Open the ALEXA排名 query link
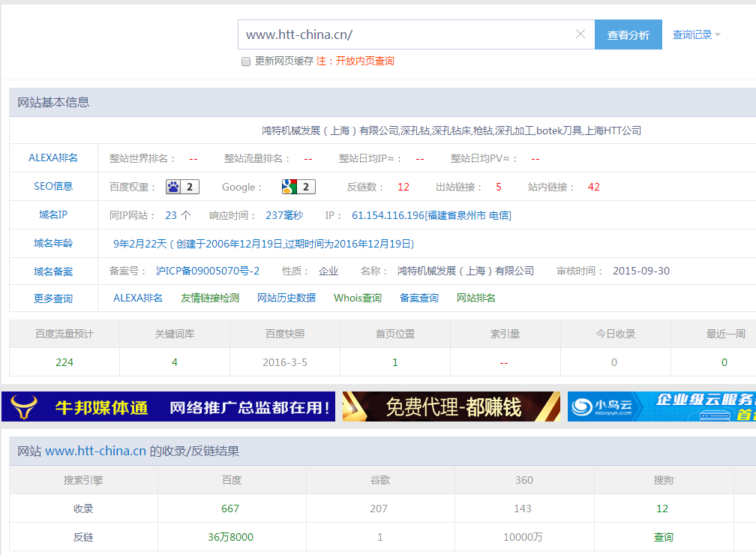 click(138, 298)
